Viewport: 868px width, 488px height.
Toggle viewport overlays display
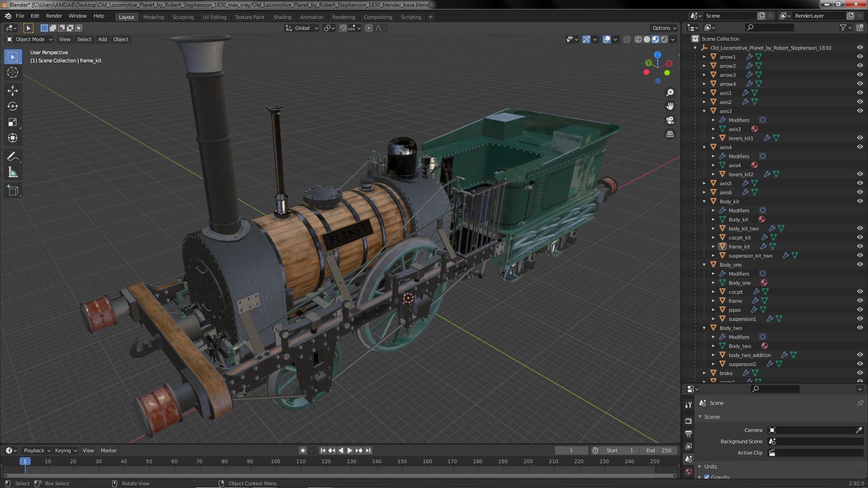point(607,40)
